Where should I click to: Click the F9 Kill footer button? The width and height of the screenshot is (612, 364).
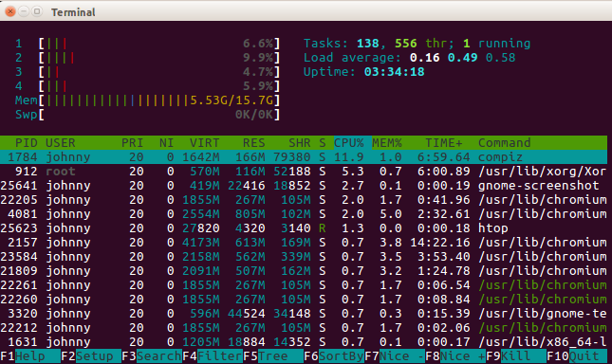click(516, 356)
